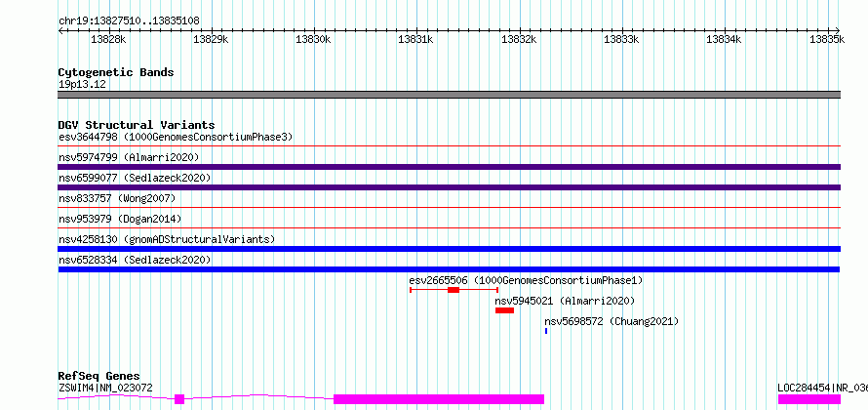868x410 pixels.
Task: Click the 13835k ruler tick label
Action: (x=827, y=39)
